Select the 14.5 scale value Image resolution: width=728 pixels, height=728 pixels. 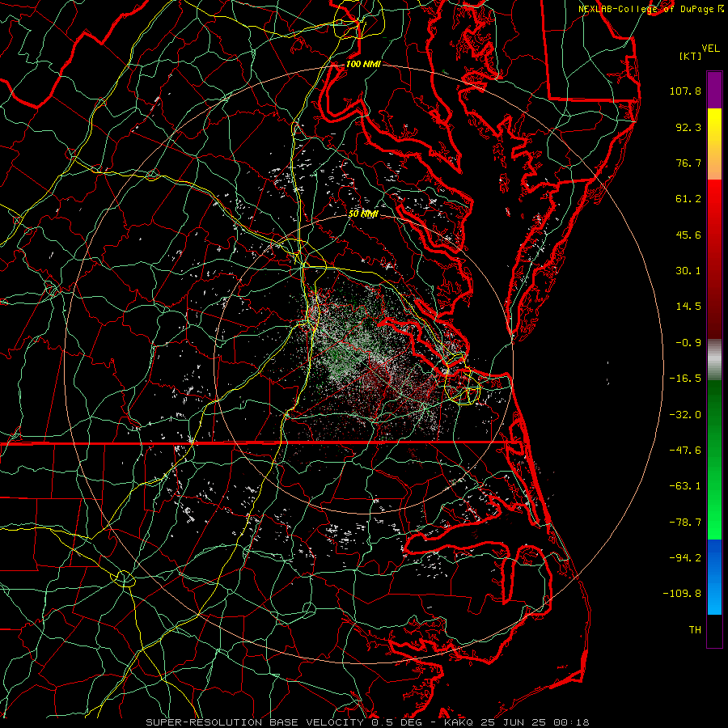tap(688, 307)
